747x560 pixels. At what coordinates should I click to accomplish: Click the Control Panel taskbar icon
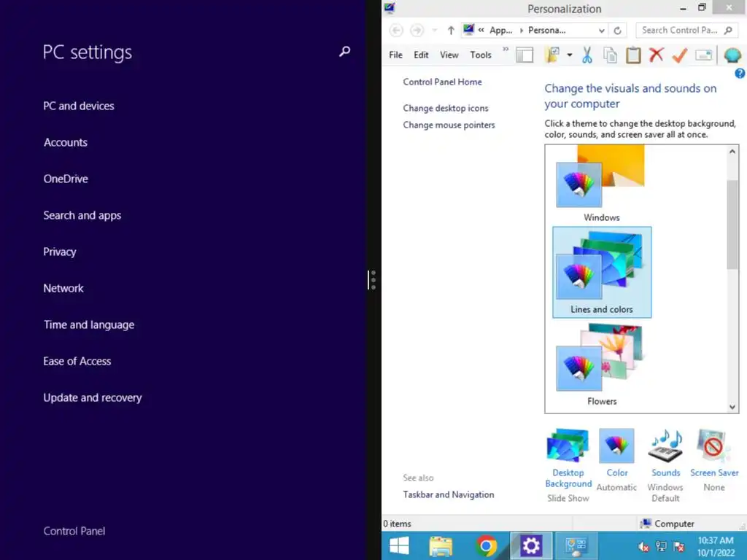(x=576, y=545)
